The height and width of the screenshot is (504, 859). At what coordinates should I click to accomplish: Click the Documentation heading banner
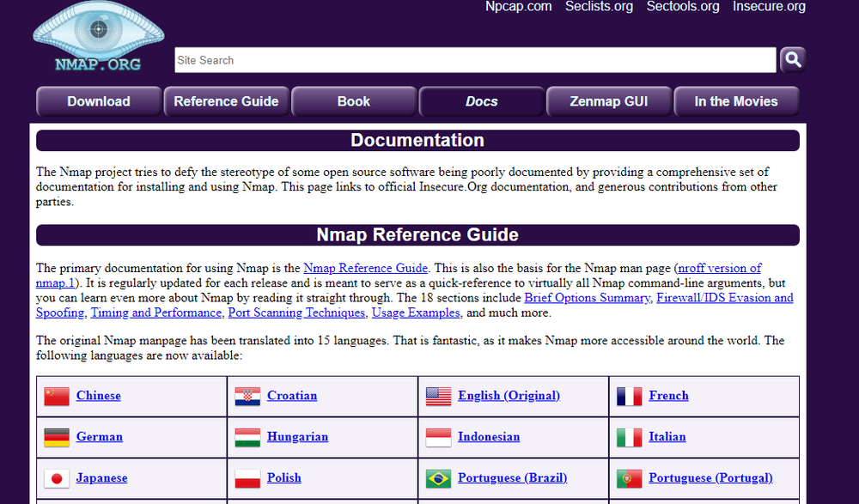[x=417, y=140]
